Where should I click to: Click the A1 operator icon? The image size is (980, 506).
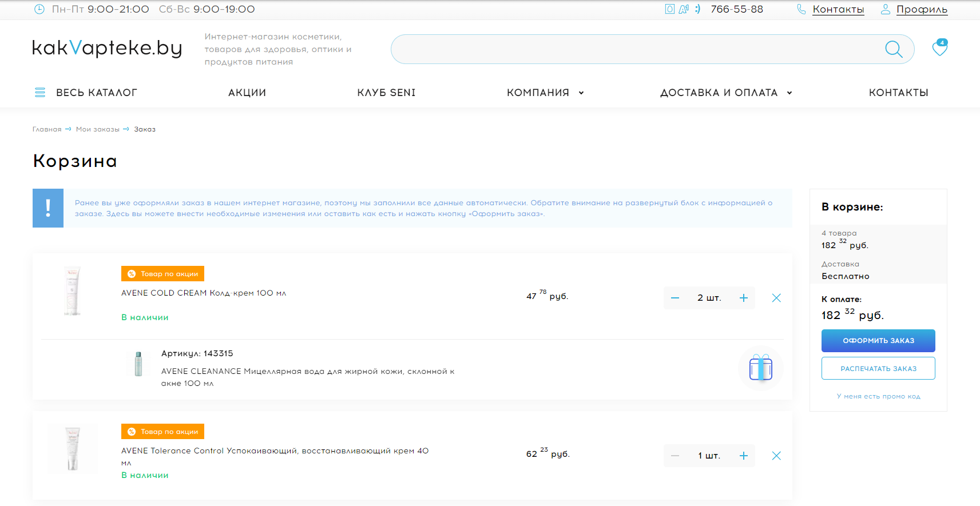pyautogui.click(x=684, y=9)
